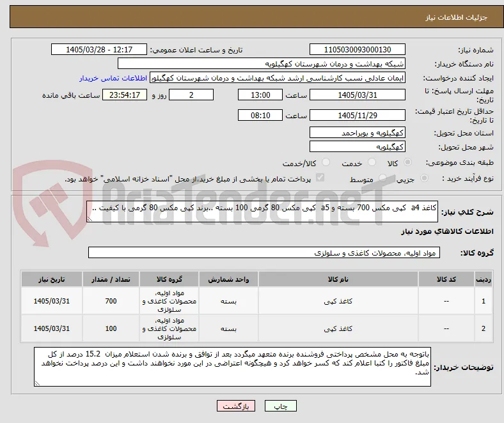Click the تعداد / مقدار column header

(x=111, y=279)
